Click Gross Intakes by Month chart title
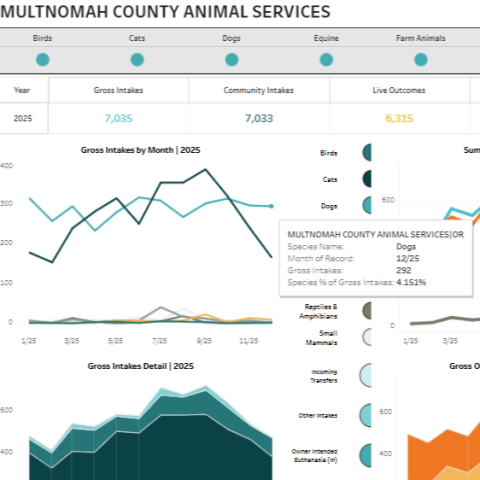Screen dimensions: 480x480 (x=140, y=150)
